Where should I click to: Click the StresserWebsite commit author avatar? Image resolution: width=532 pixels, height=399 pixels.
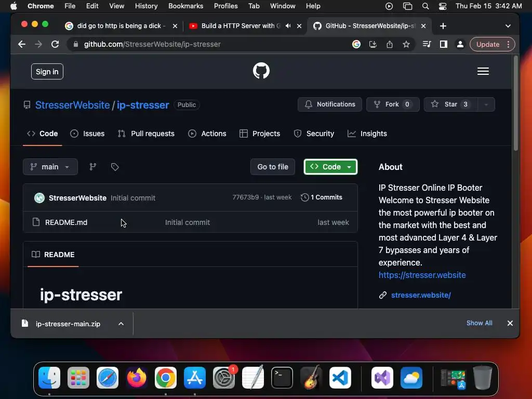(39, 198)
